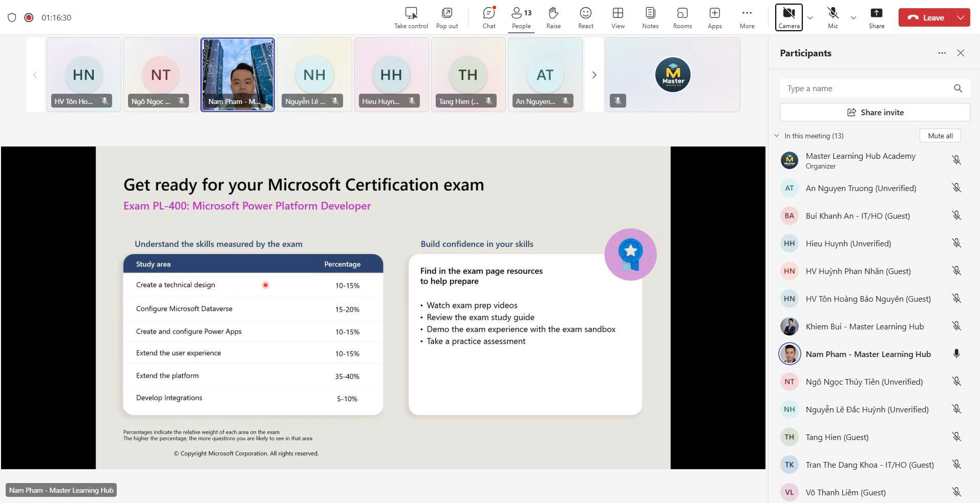Toggle mic for Tang Hien (Guest)
This screenshot has width=980, height=503.
coord(956,437)
